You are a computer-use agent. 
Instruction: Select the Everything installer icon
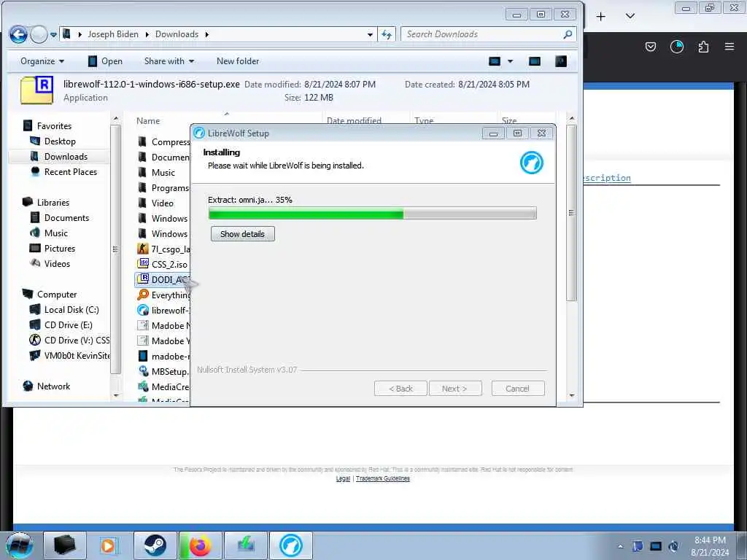(x=143, y=295)
